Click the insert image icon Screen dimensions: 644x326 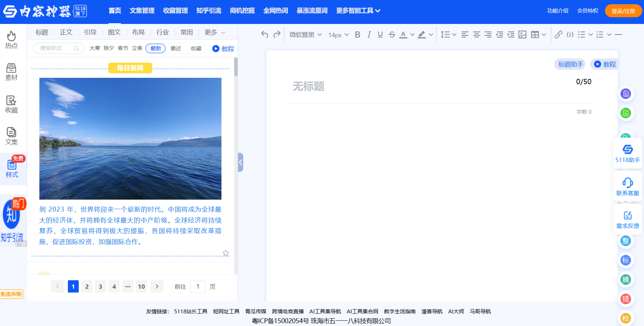pos(523,35)
